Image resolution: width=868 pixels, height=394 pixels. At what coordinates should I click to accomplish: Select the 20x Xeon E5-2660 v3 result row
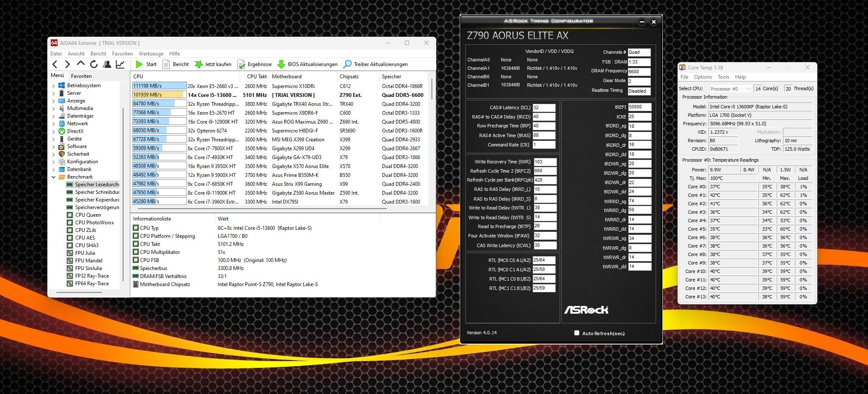click(279, 86)
